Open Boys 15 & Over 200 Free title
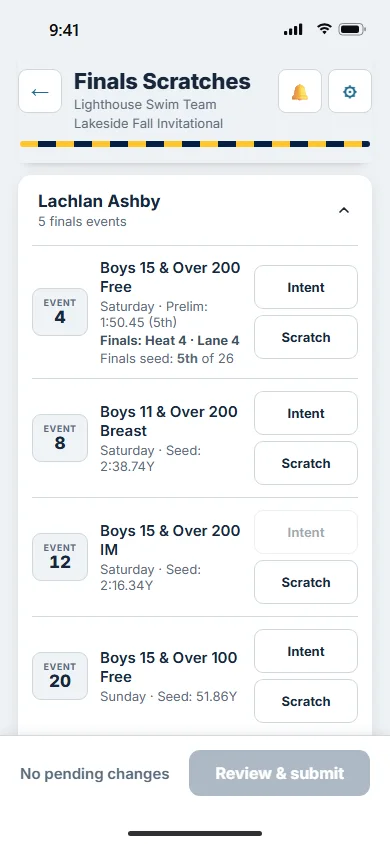 [170, 277]
